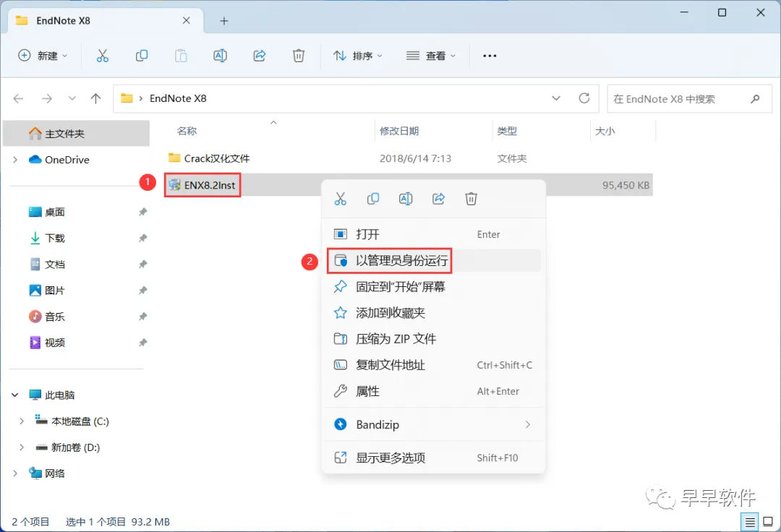Expand the Bandizip submenu
Screen dimensions: 781x532
(528, 424)
